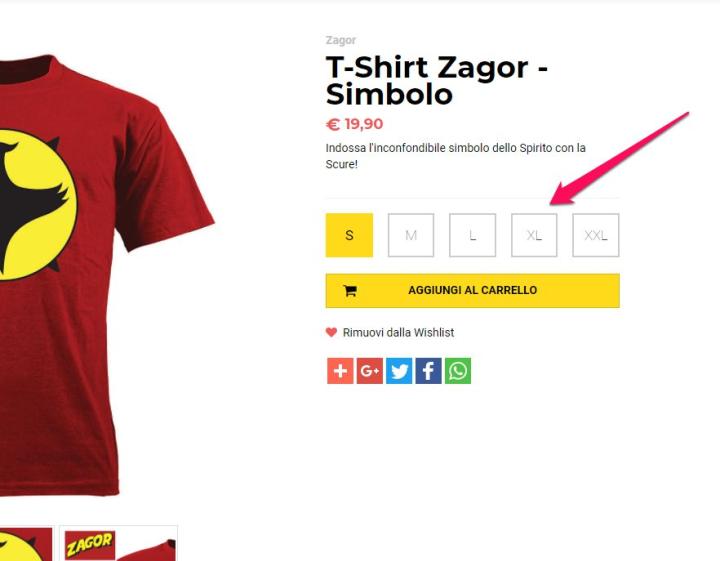The width and height of the screenshot is (720, 561).
Task: Open the Zagor logo thumbnail
Action: pyautogui.click(x=118, y=544)
